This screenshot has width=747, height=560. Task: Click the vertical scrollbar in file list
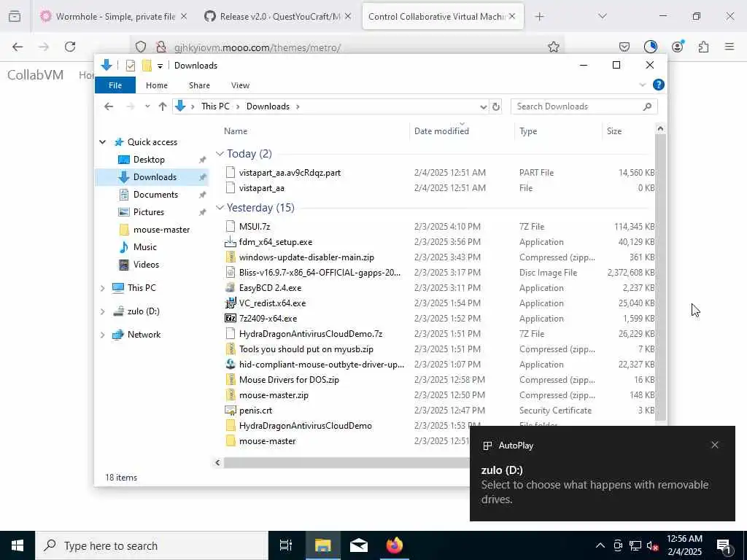(660, 276)
